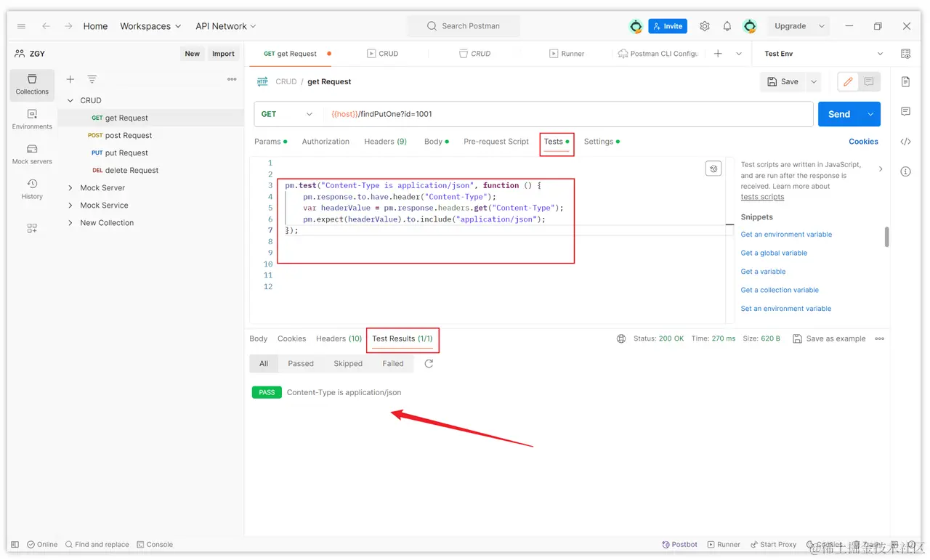Change the GET method dropdown
Image resolution: width=930 pixels, height=560 pixels.
pos(287,114)
